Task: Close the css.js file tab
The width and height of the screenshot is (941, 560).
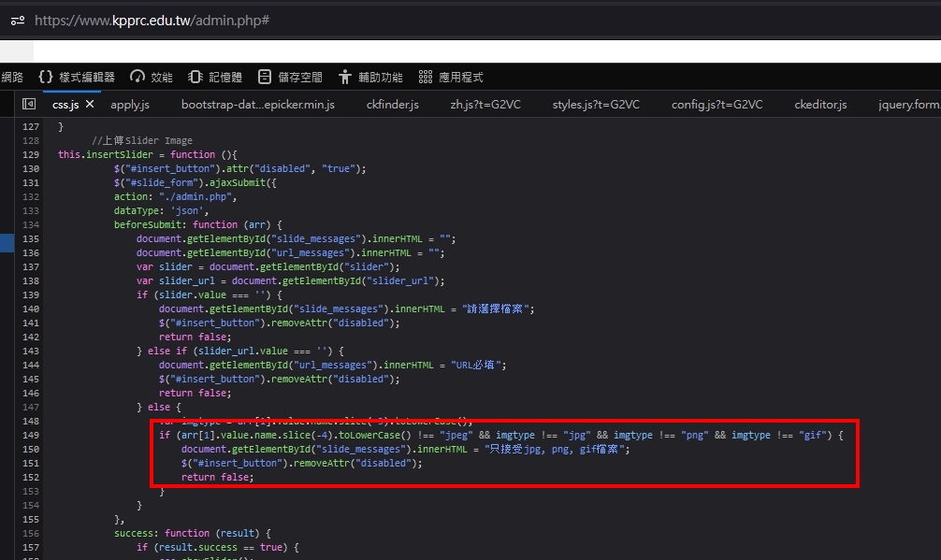Action: tap(90, 104)
